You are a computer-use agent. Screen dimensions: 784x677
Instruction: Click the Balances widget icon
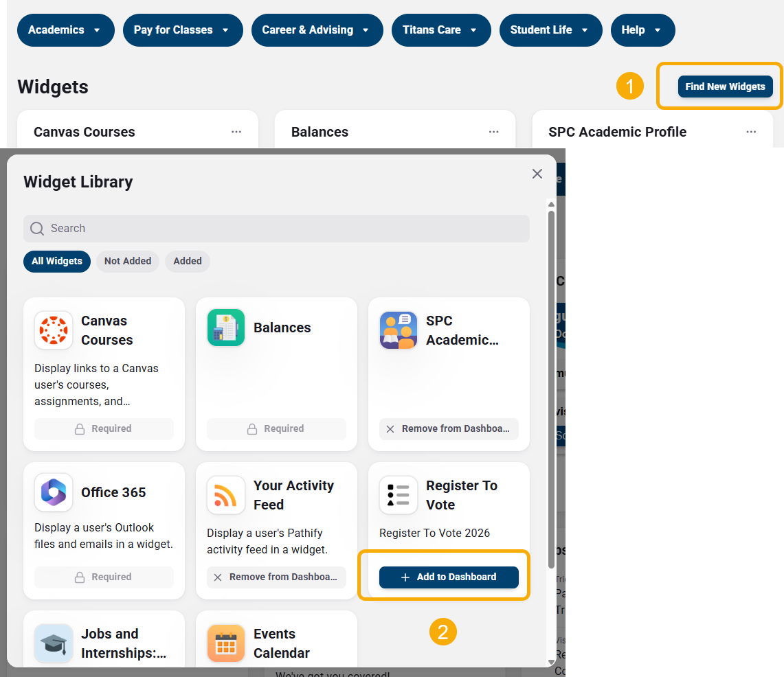(x=226, y=328)
